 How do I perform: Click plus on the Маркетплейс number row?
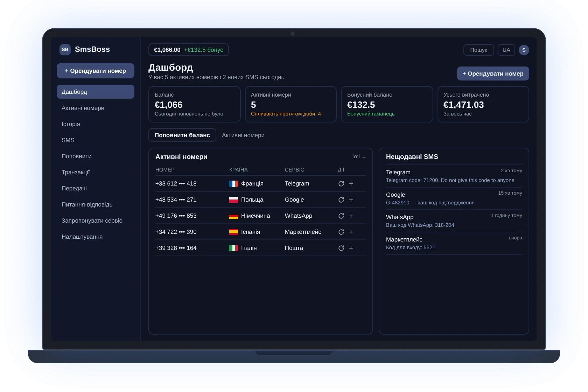pyautogui.click(x=351, y=232)
